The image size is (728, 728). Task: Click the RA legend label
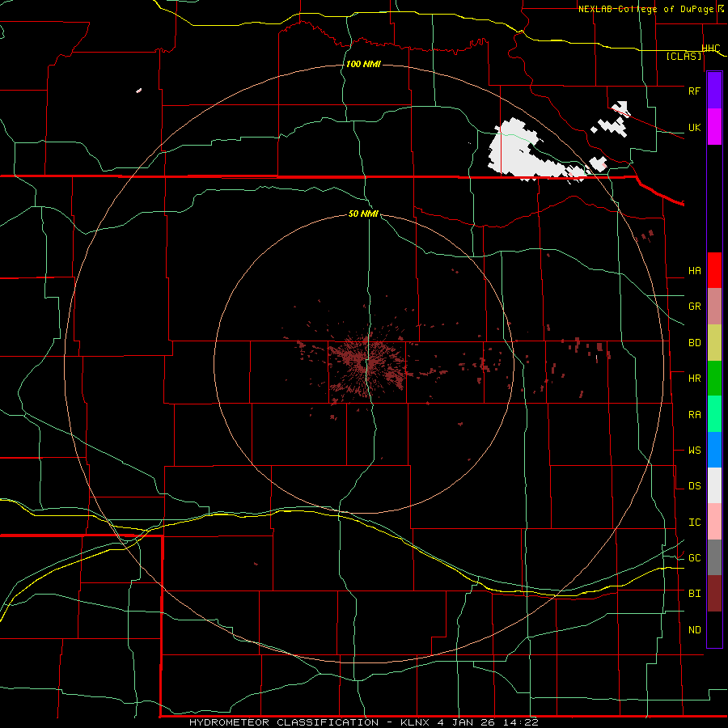(694, 415)
